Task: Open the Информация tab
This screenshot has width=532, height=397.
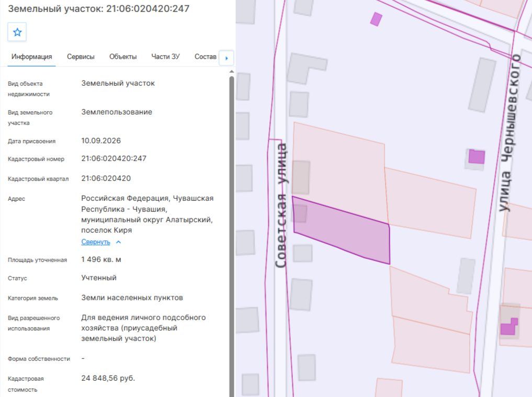Action: (31, 56)
